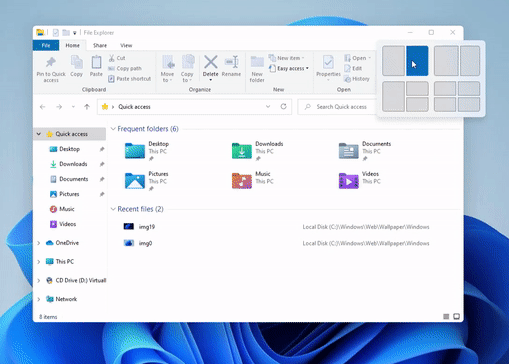Viewport: 509px width, 364px height.
Task: Expand the Copy to dropdown
Action: tap(187, 77)
